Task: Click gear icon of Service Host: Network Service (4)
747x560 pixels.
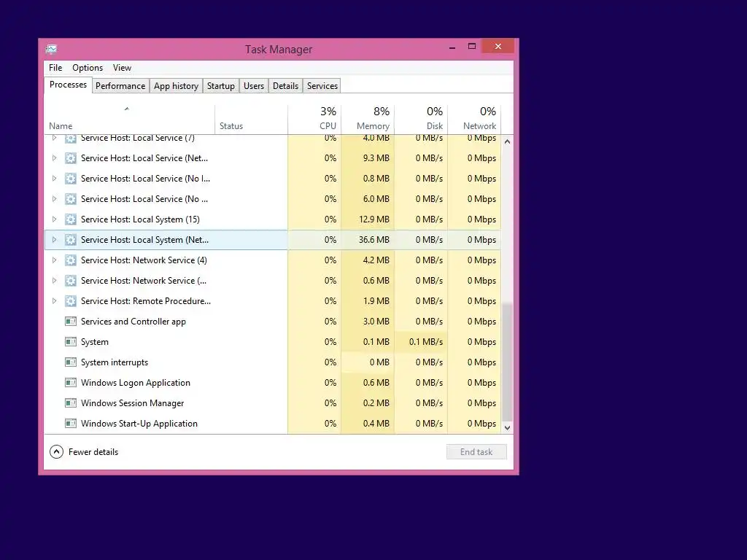Action: [71, 260]
